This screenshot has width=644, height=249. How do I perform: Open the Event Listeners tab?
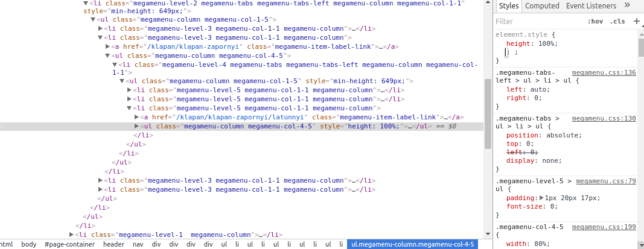tap(591, 6)
